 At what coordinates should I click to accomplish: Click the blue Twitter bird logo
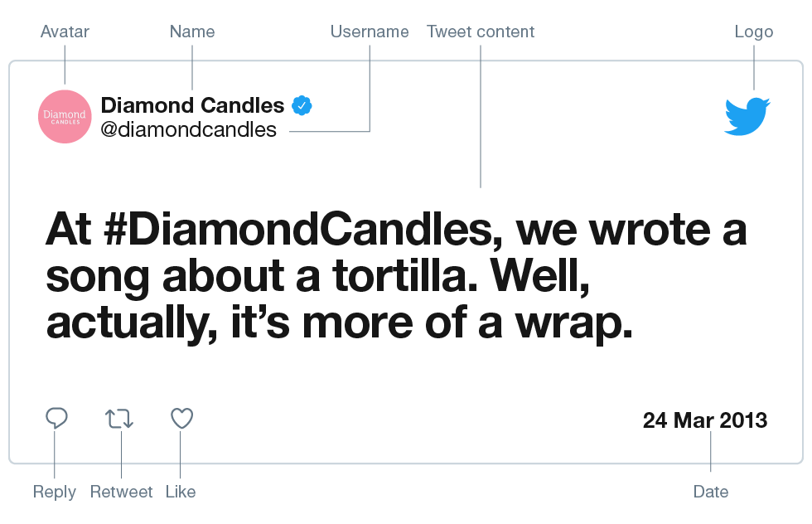[747, 116]
